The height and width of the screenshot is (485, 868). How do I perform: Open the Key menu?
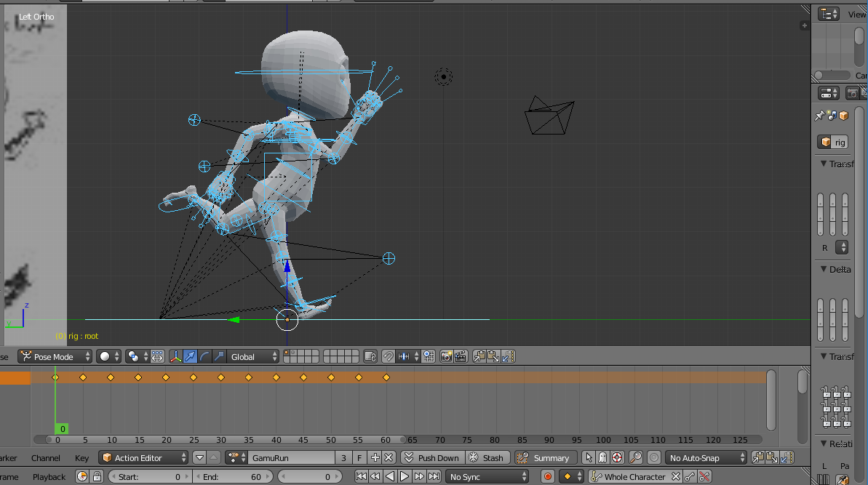81,458
